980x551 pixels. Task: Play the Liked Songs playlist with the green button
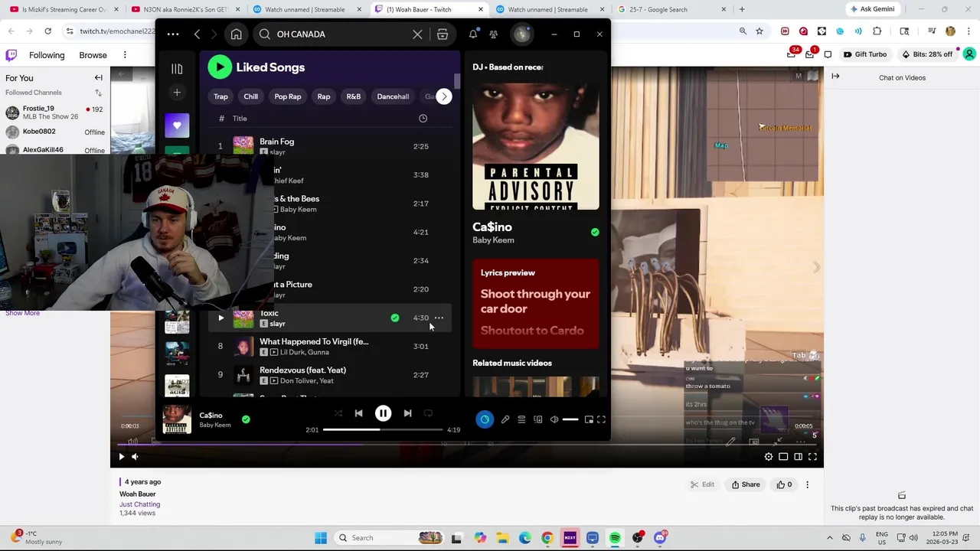(x=220, y=67)
